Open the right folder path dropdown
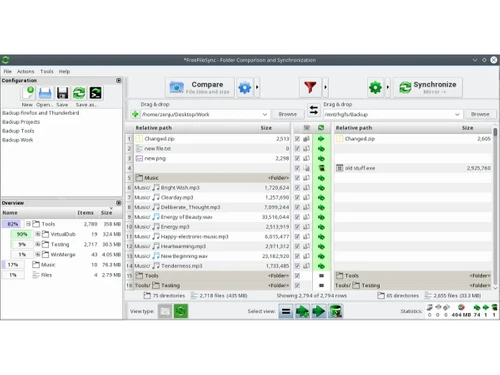 [457, 114]
